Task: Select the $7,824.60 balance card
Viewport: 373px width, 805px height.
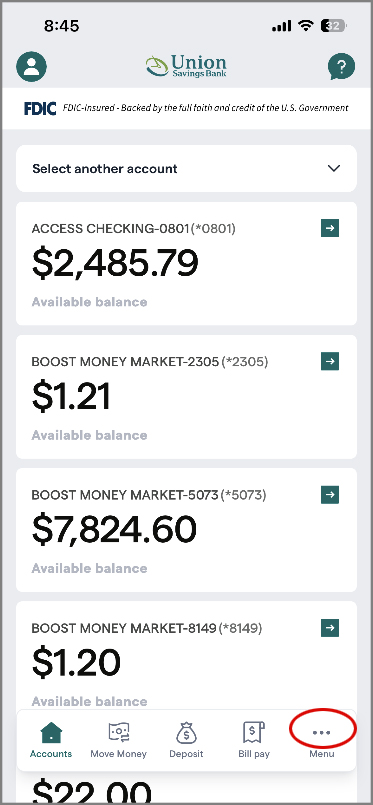Action: point(186,530)
